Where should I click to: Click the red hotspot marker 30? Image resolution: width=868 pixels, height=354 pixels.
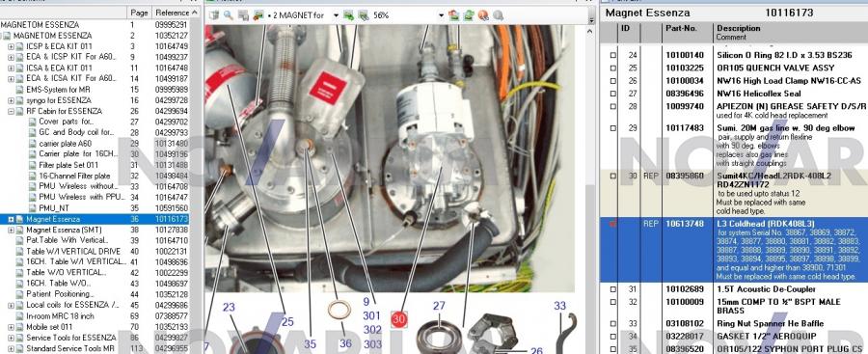point(399,319)
